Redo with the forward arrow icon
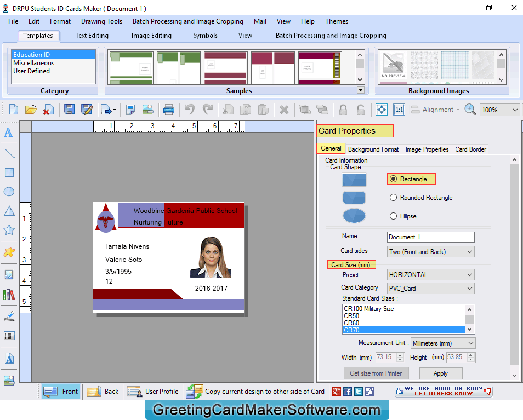The image size is (523, 420). click(208, 110)
